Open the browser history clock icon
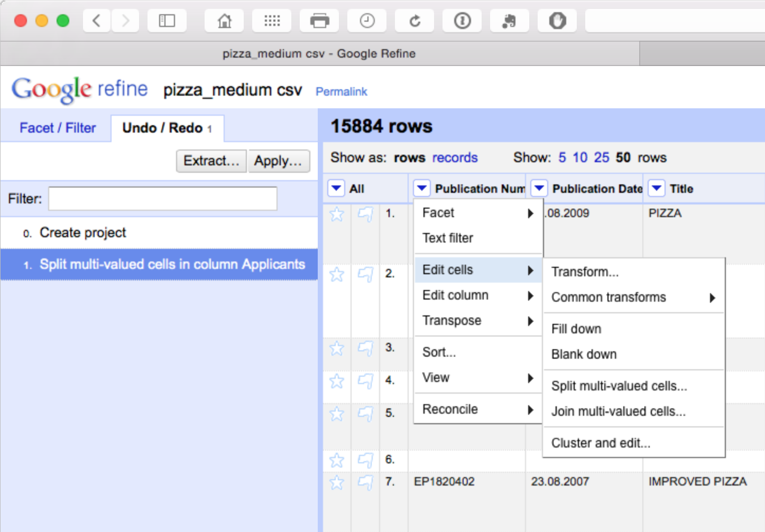Image resolution: width=765 pixels, height=532 pixels. tap(367, 21)
